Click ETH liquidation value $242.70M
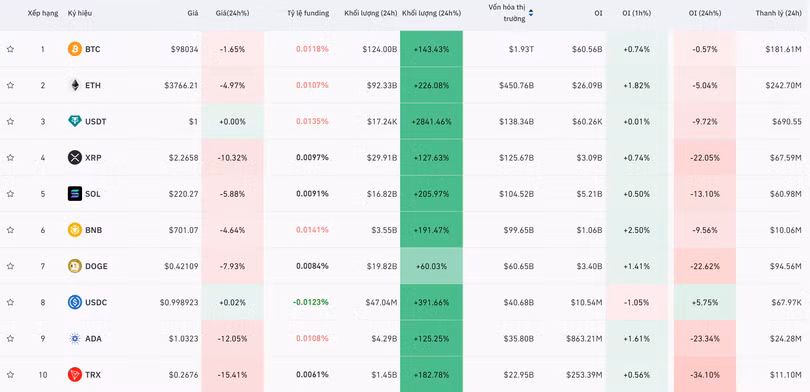 pos(784,86)
